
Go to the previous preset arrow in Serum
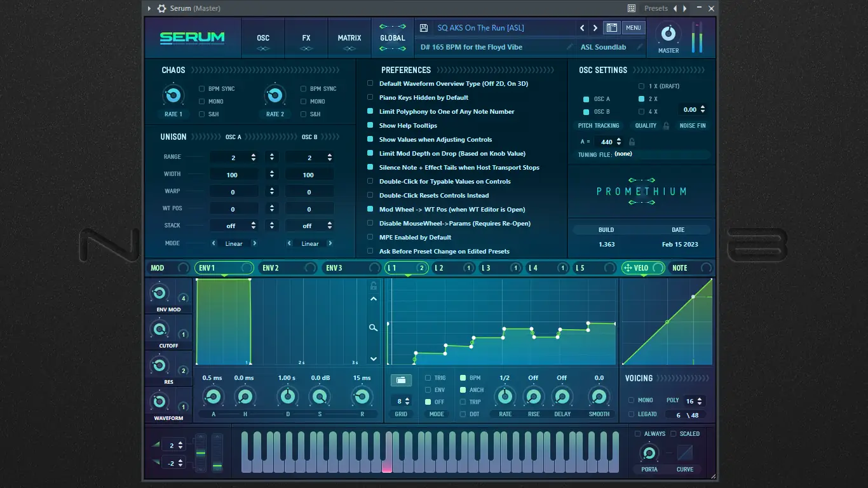[582, 28]
